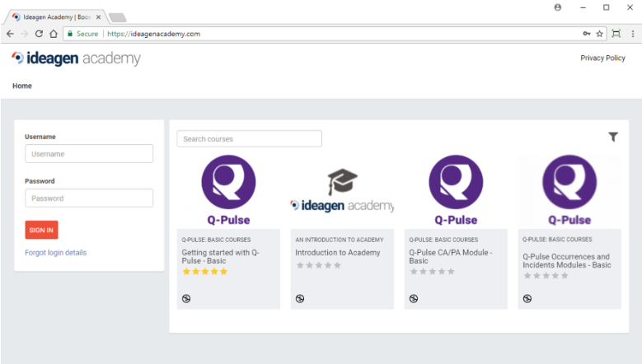Screen dimensions: 642x364
Task: Click the green Secure padlock icon
Action: point(70,34)
